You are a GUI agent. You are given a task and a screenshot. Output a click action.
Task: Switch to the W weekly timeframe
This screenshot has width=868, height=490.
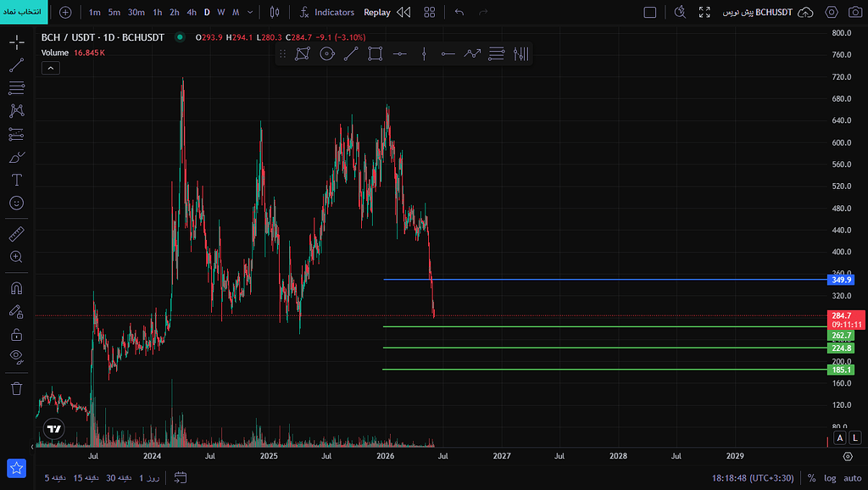click(x=221, y=12)
